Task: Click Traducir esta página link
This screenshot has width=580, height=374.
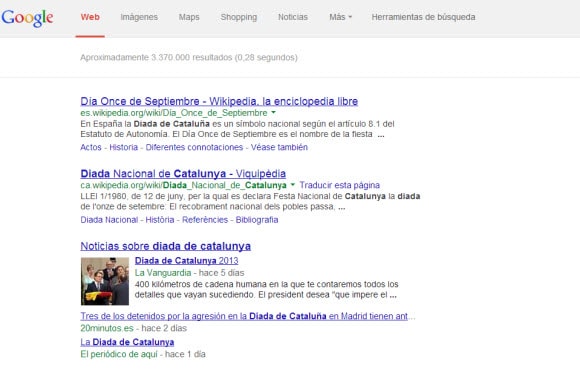Action: 340,185
